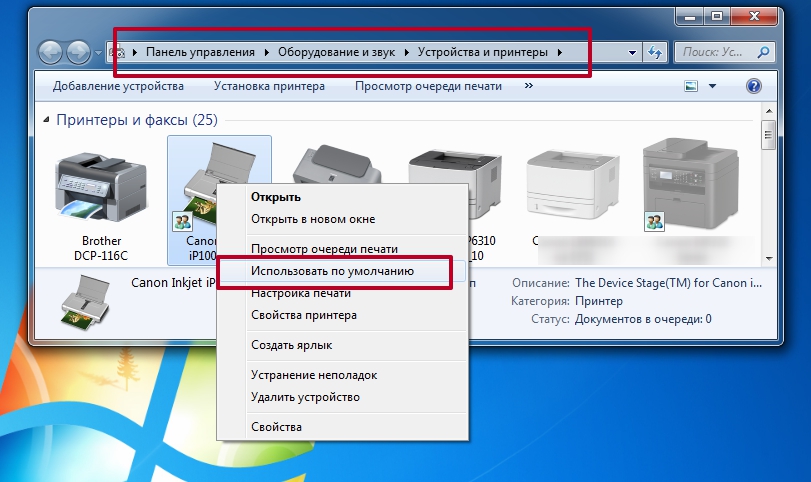Click the Forward navigation arrow button

click(x=79, y=52)
